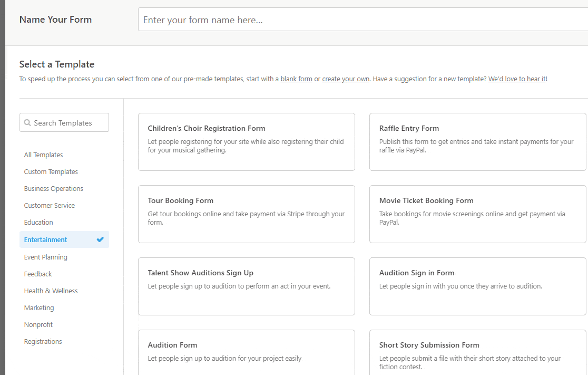Pick the Audition Form template card
The height and width of the screenshot is (375, 588).
click(x=247, y=352)
